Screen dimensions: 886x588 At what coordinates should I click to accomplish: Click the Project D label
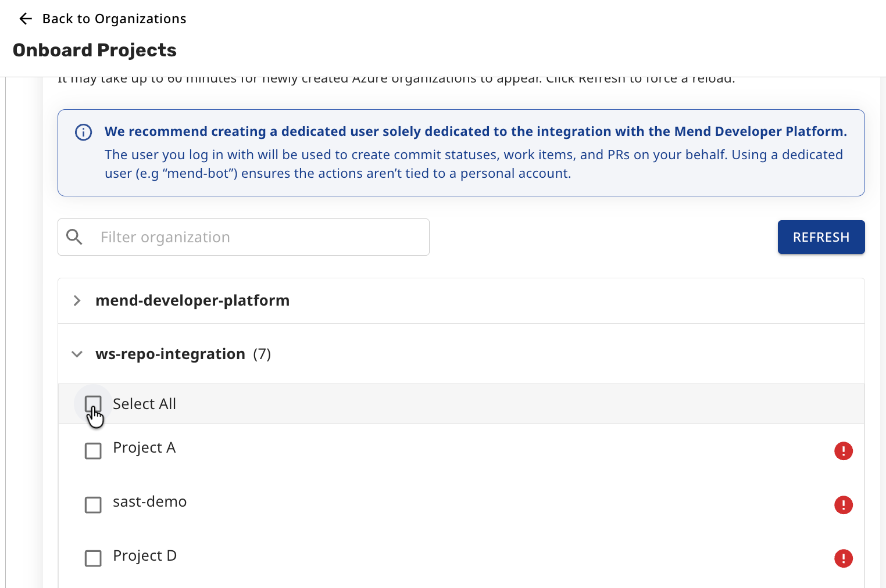click(x=145, y=556)
